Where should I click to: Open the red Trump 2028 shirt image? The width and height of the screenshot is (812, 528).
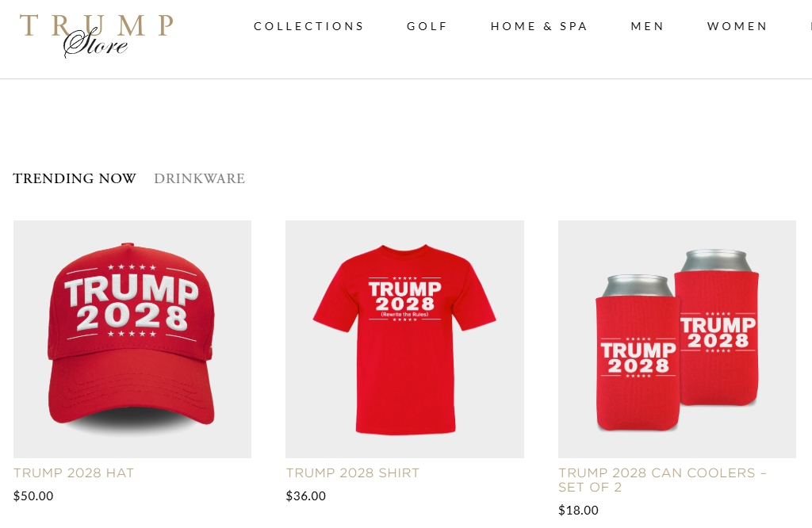pos(404,339)
